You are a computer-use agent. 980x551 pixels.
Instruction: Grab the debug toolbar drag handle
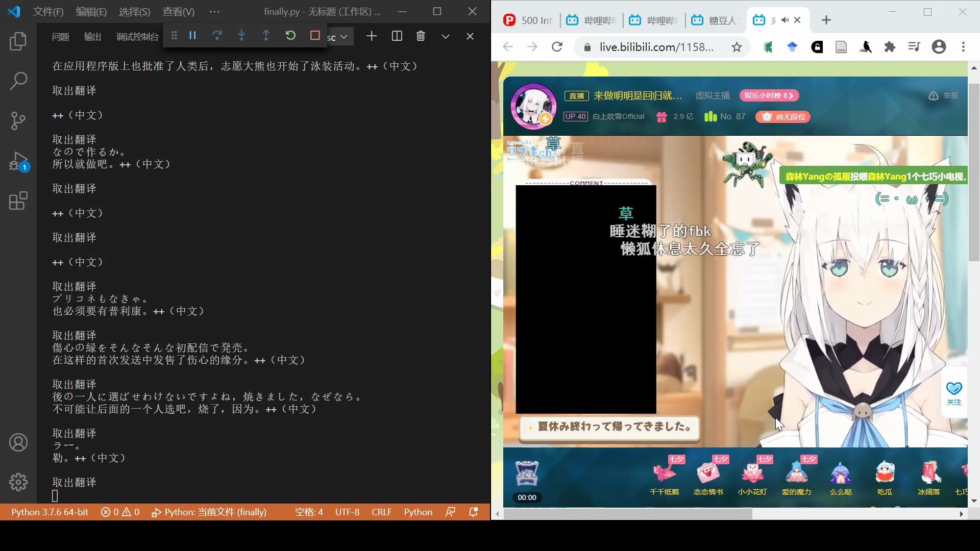coord(174,35)
